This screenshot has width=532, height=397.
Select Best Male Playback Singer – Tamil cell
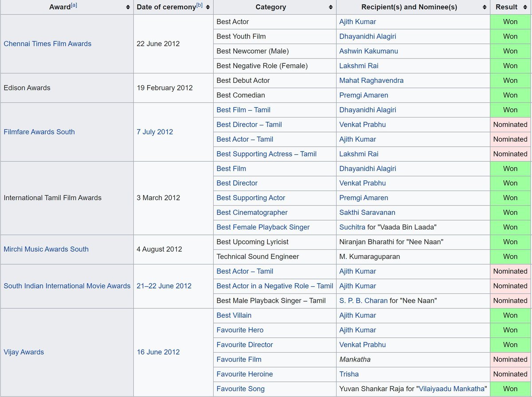coord(274,300)
